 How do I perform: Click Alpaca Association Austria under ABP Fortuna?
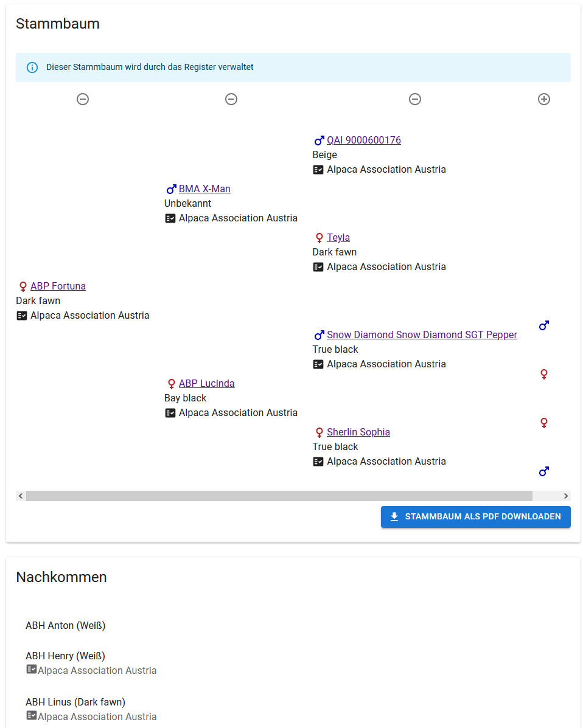pos(89,315)
